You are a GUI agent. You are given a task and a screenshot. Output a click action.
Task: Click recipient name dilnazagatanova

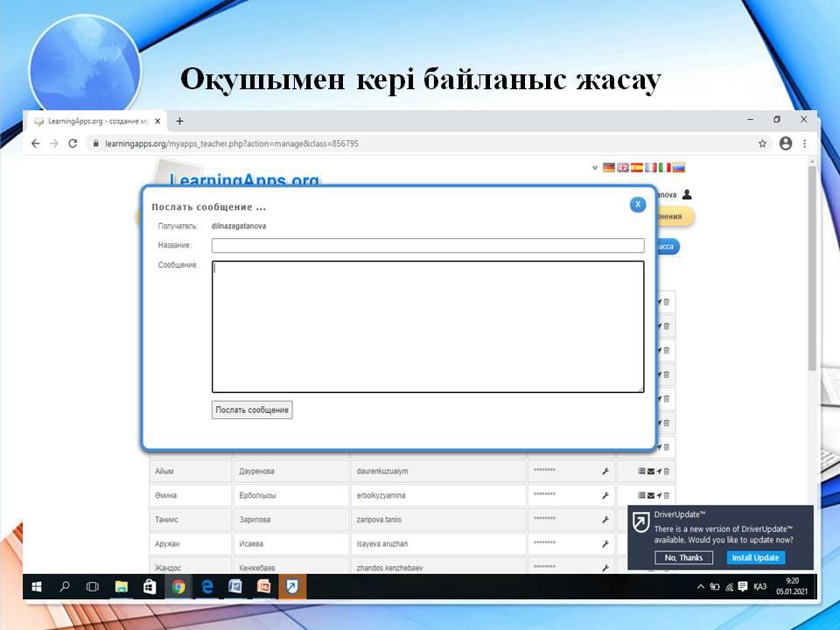click(238, 226)
